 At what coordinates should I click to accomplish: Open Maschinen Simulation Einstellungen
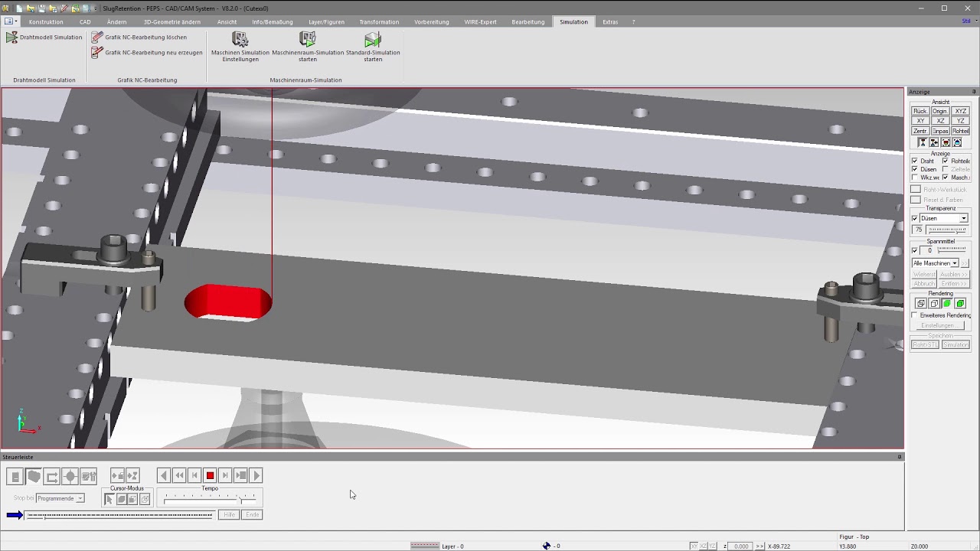(x=240, y=47)
